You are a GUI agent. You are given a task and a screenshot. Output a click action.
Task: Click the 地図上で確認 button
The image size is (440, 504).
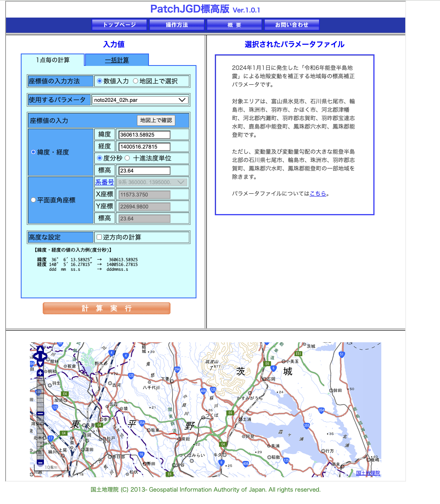pos(156,120)
